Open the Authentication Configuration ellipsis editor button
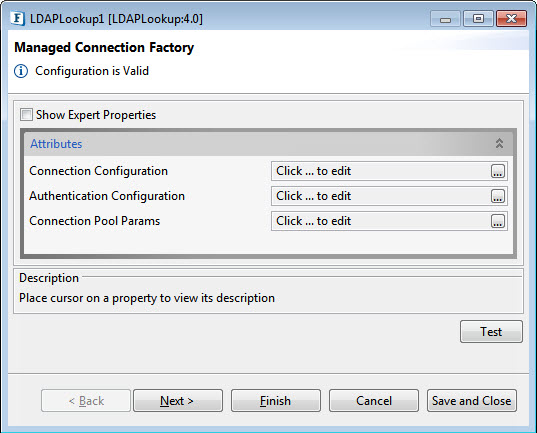 (498, 196)
